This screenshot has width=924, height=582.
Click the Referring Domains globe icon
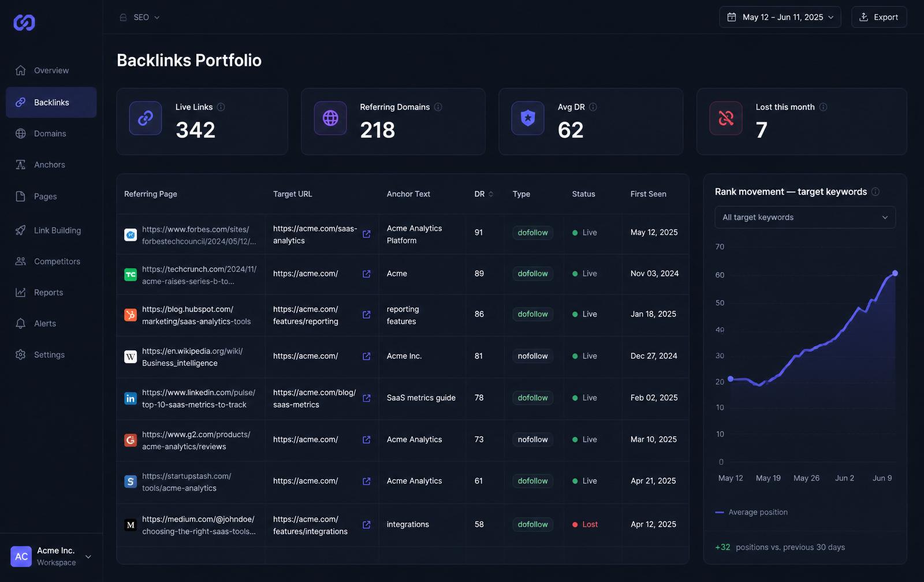pos(330,118)
